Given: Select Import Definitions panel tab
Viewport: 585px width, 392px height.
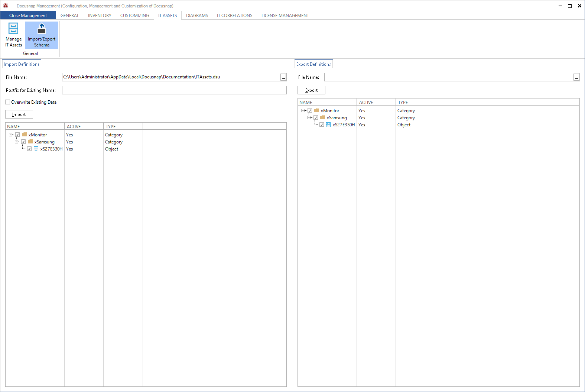Looking at the screenshot, I should pyautogui.click(x=22, y=64).
